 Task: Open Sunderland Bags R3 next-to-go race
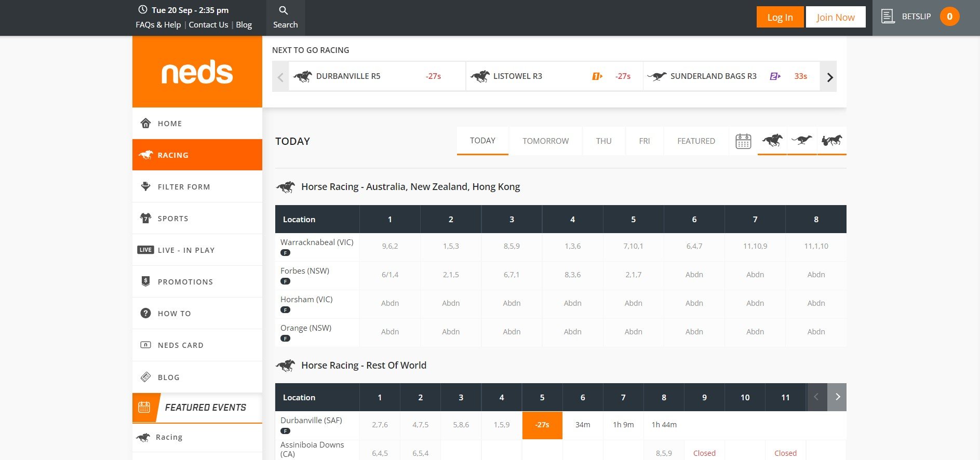732,76
